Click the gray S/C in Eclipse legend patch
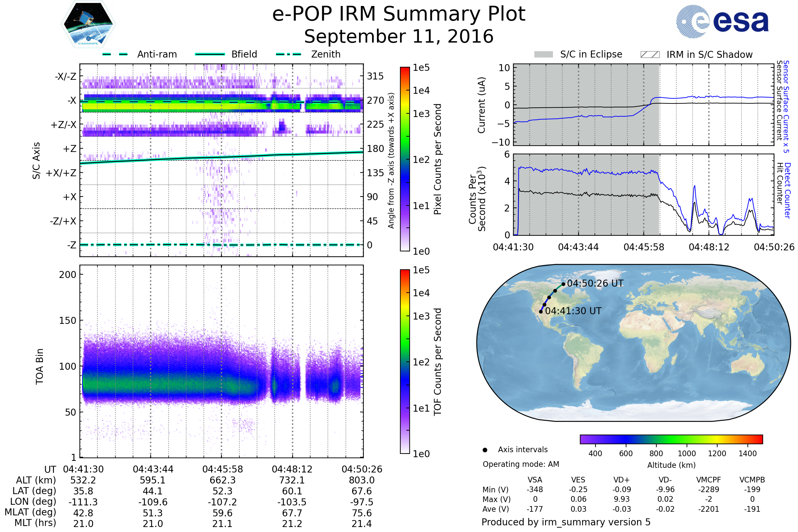Viewport: 798px width, 532px height. click(x=543, y=55)
